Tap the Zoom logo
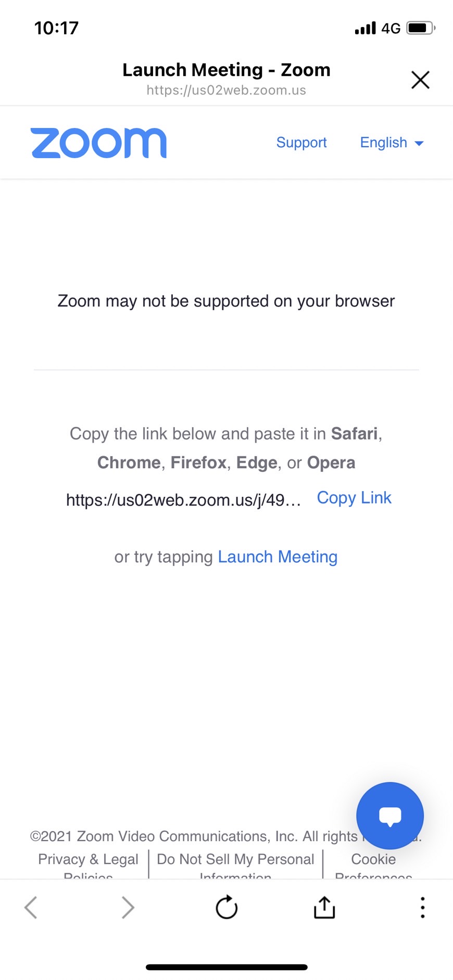The image size is (453, 980). (98, 143)
